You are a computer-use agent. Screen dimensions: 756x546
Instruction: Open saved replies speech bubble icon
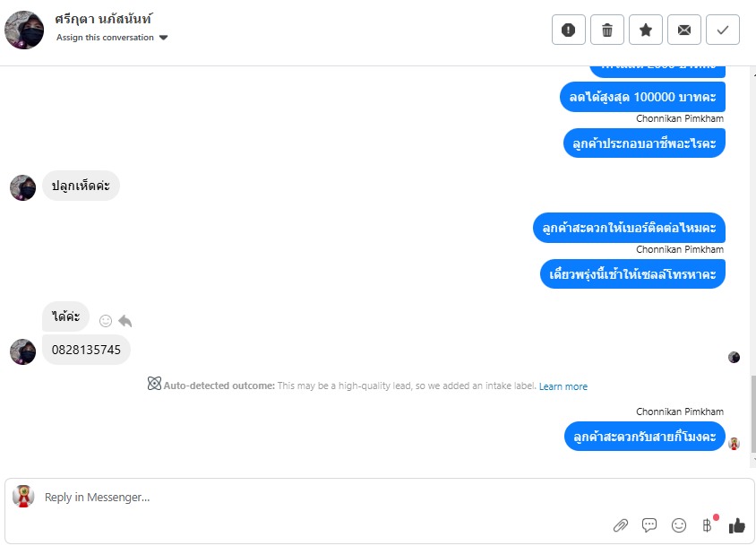click(x=649, y=524)
